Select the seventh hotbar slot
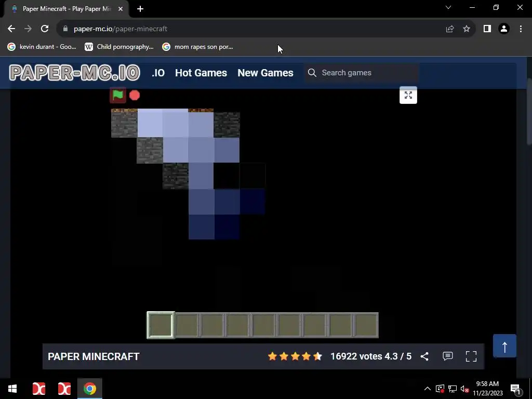The image size is (532, 399). (x=314, y=325)
